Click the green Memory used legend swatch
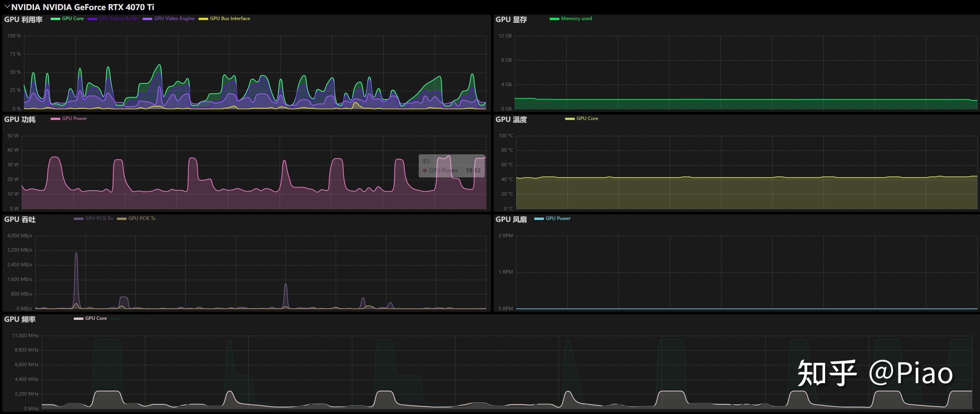 554,19
